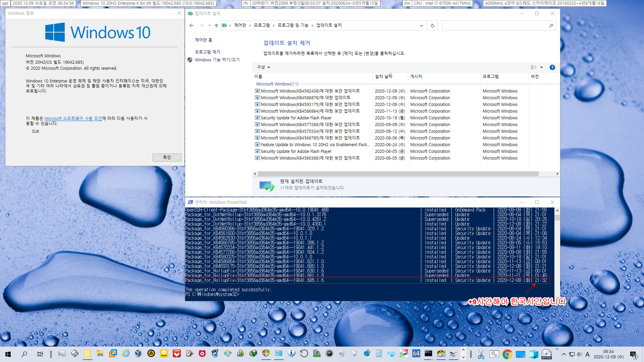Open Microsoft 소프트웨어 사용 조건 link

(x=73, y=119)
